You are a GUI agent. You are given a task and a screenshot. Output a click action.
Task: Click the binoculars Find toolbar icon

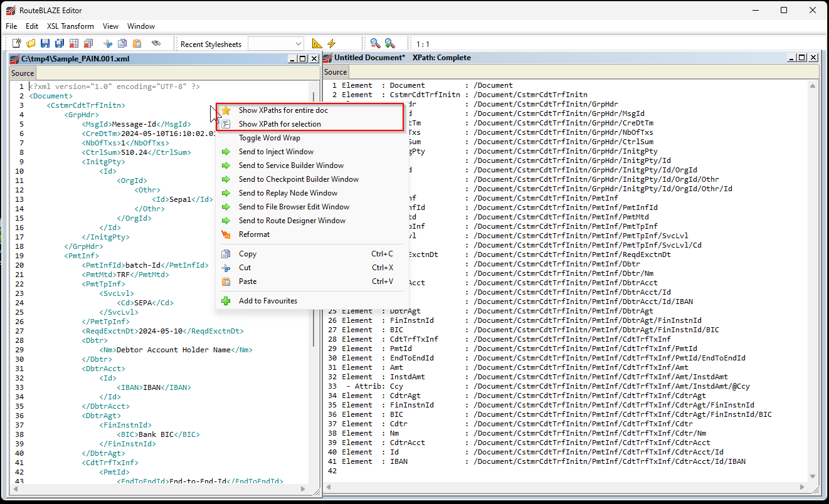[x=156, y=43]
